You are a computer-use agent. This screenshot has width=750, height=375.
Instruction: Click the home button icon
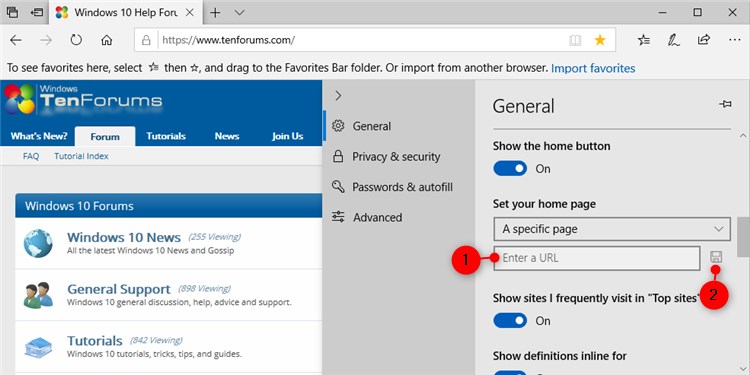[x=107, y=40]
